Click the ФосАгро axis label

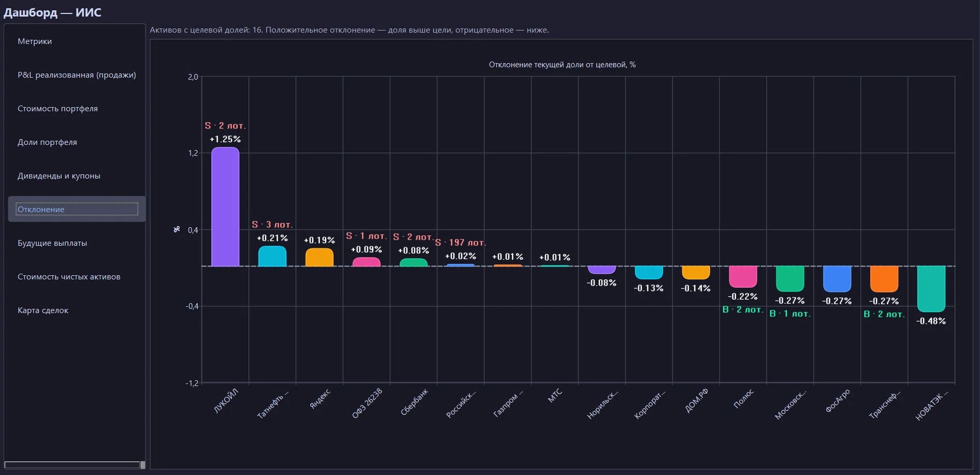[838, 400]
